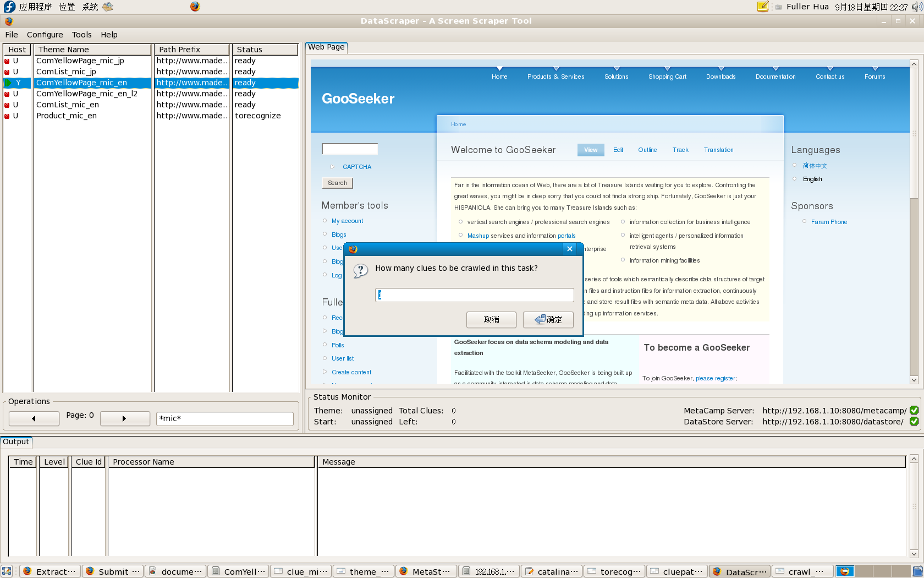This screenshot has height=578, width=924.
Task: Click the 简体中文 language link
Action: pyautogui.click(x=815, y=166)
